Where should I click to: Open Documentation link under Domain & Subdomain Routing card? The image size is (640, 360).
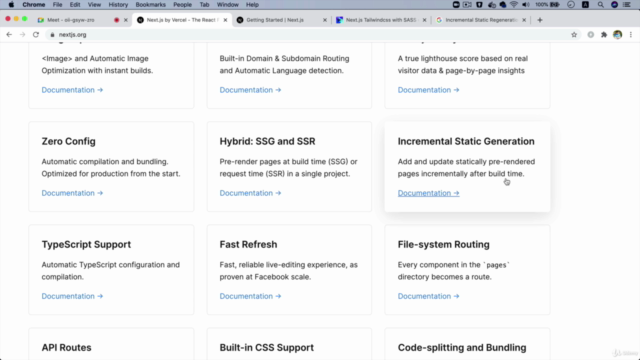coord(250,90)
